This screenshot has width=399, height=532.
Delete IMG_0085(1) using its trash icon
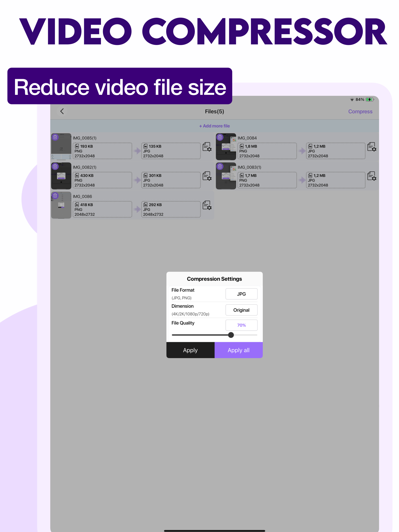click(55, 137)
